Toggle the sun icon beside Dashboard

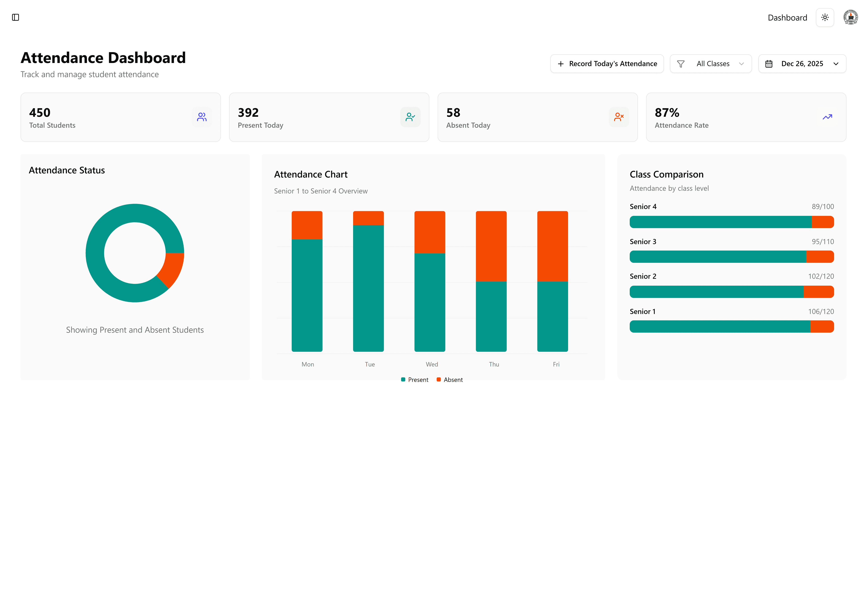825,17
